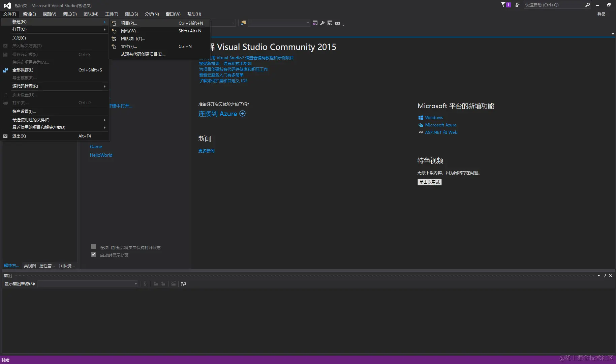Open the More News (更多新闻) link
The width and height of the screenshot is (616, 364).
(207, 151)
